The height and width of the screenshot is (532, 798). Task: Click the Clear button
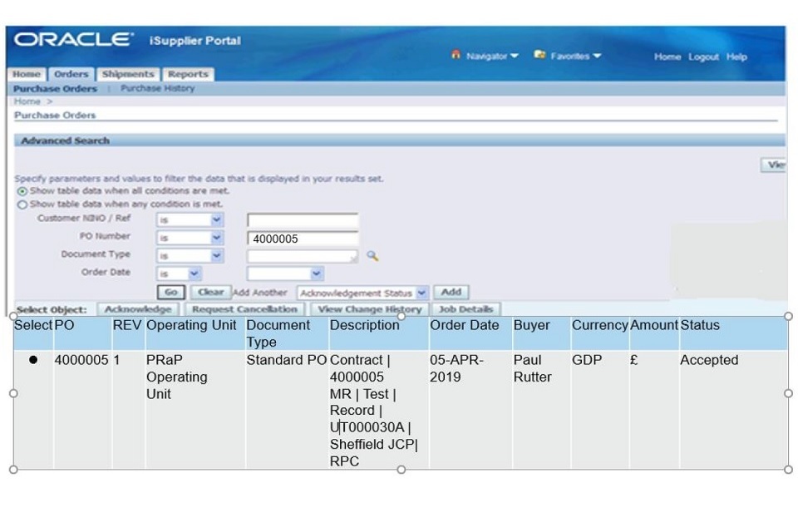click(x=210, y=292)
